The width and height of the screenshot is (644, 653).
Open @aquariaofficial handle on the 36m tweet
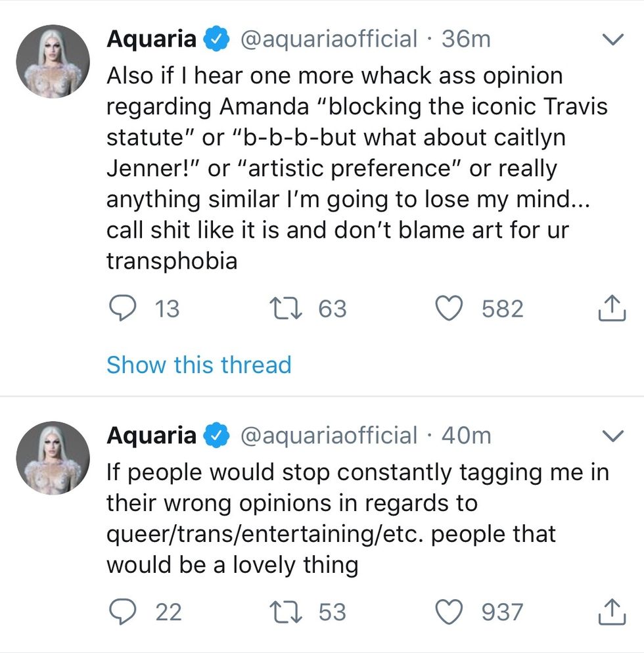[329, 39]
